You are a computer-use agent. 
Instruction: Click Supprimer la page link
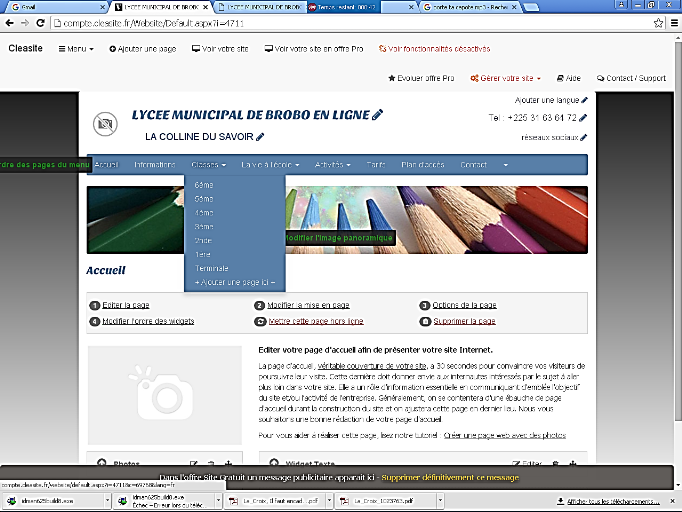pos(464,321)
